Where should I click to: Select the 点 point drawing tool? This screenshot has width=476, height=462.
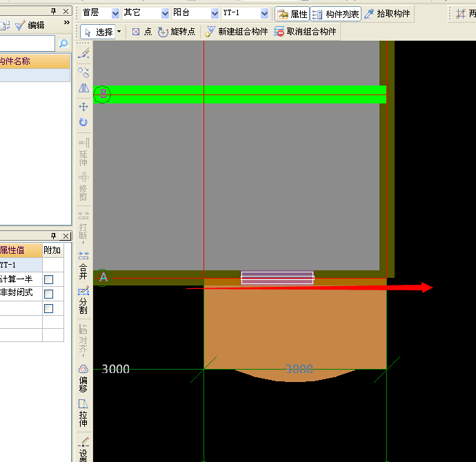[142, 32]
